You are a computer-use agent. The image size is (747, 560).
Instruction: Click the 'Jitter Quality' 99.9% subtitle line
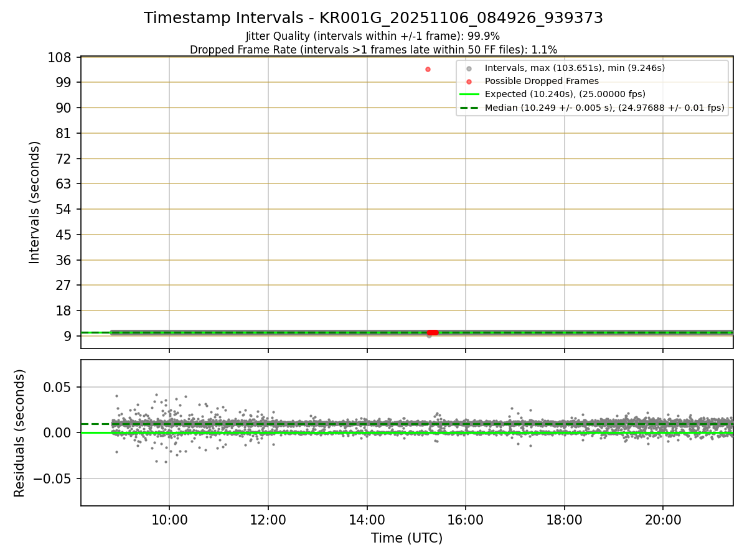pos(373,36)
